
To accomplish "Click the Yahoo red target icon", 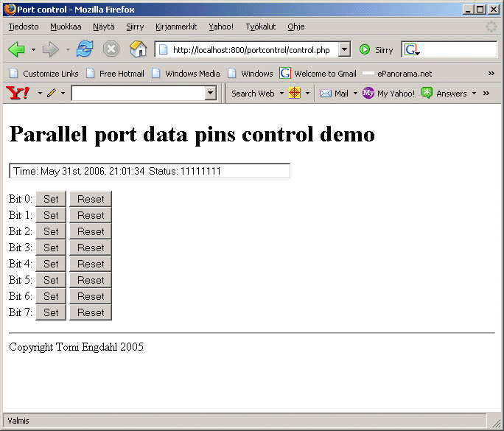I will (295, 94).
